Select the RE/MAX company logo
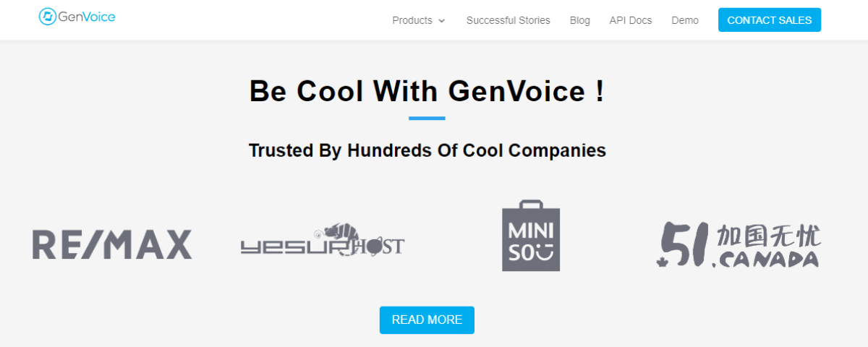 coord(112,244)
